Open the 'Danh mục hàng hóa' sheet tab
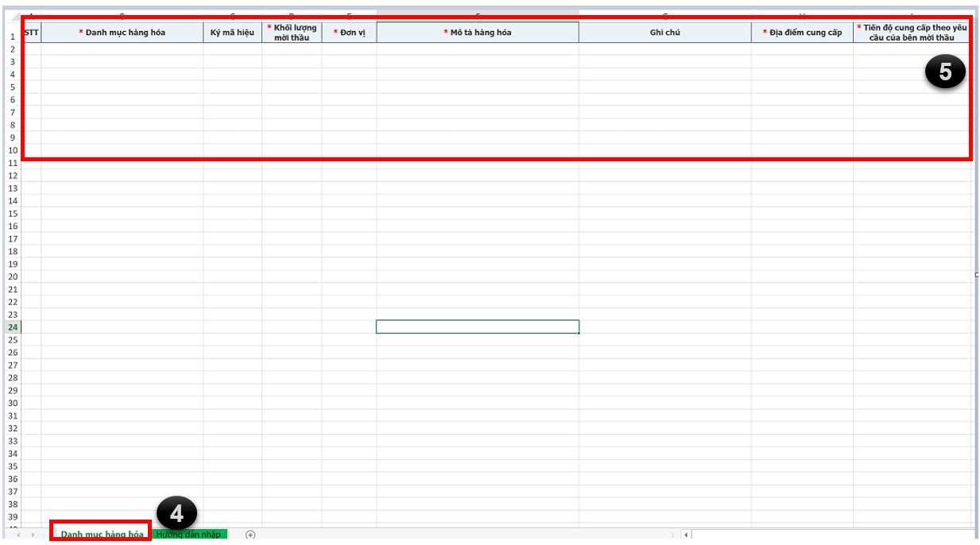The width and height of the screenshot is (980, 545). pyautogui.click(x=102, y=535)
